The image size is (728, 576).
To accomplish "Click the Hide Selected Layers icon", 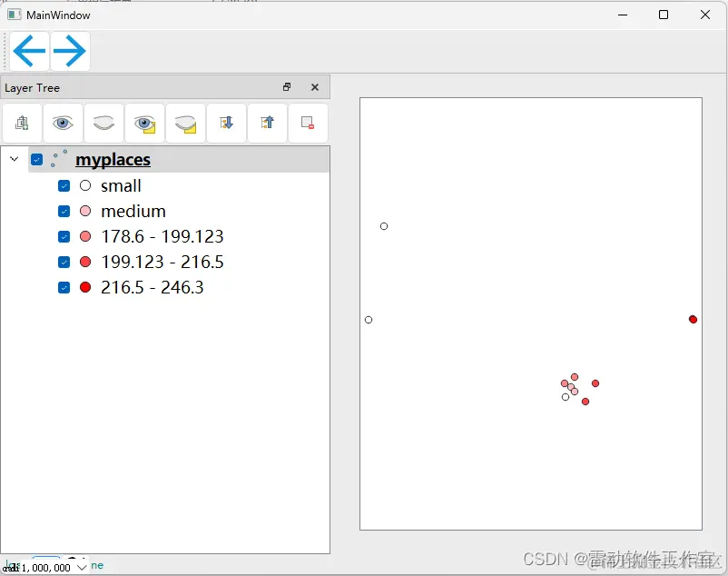I will [185, 123].
